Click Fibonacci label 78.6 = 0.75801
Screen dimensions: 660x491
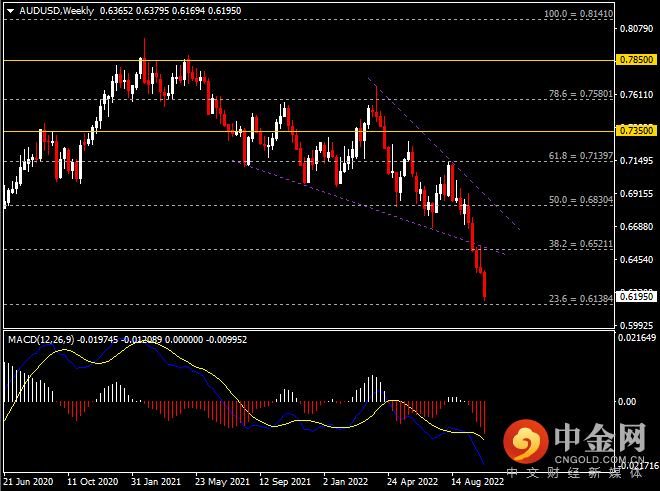pos(580,94)
